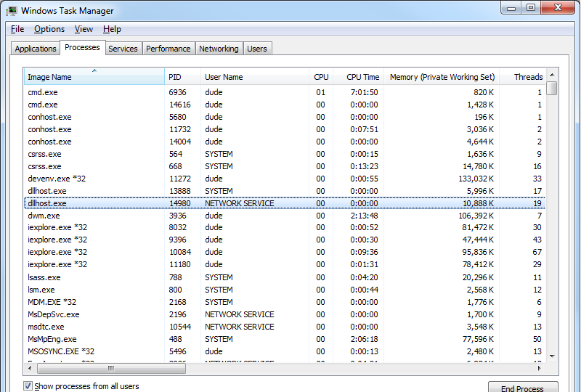Select iexplore.exe *32 row PID 8032

(x=285, y=227)
